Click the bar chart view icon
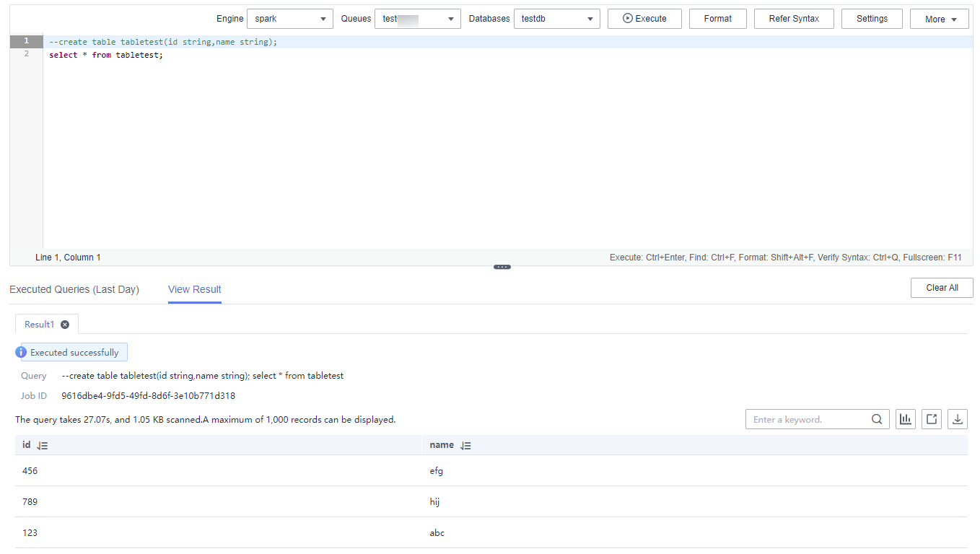 click(x=905, y=419)
